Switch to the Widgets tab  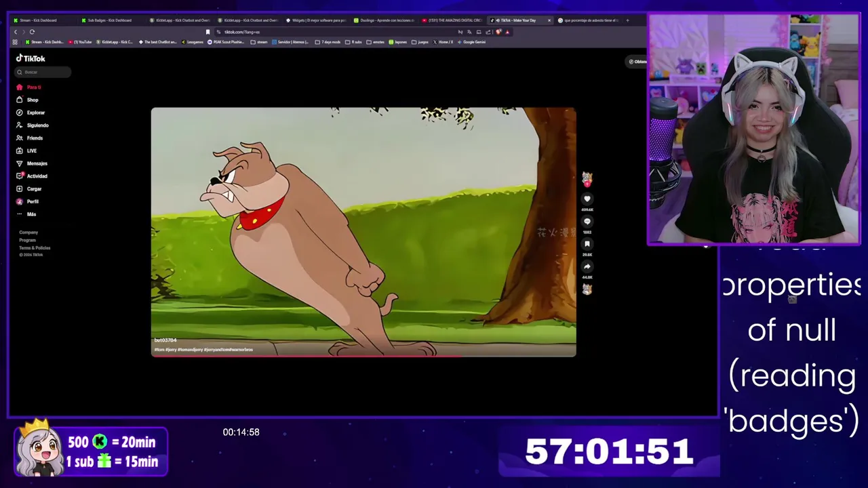point(315,20)
